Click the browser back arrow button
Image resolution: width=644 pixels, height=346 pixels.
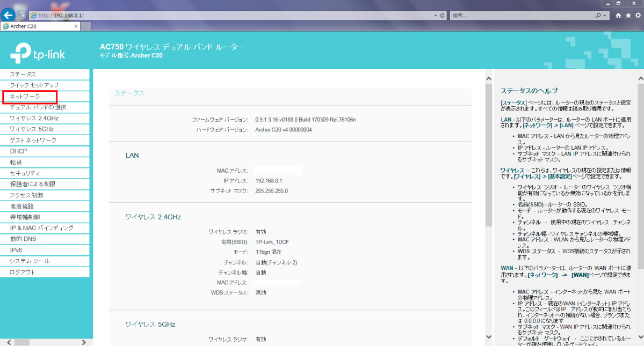(8, 16)
